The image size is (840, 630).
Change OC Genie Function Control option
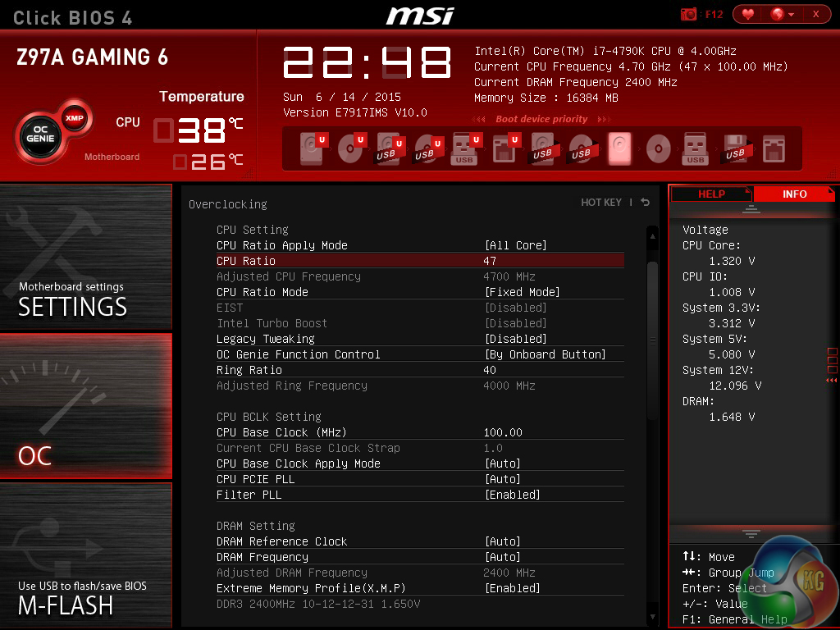point(546,354)
